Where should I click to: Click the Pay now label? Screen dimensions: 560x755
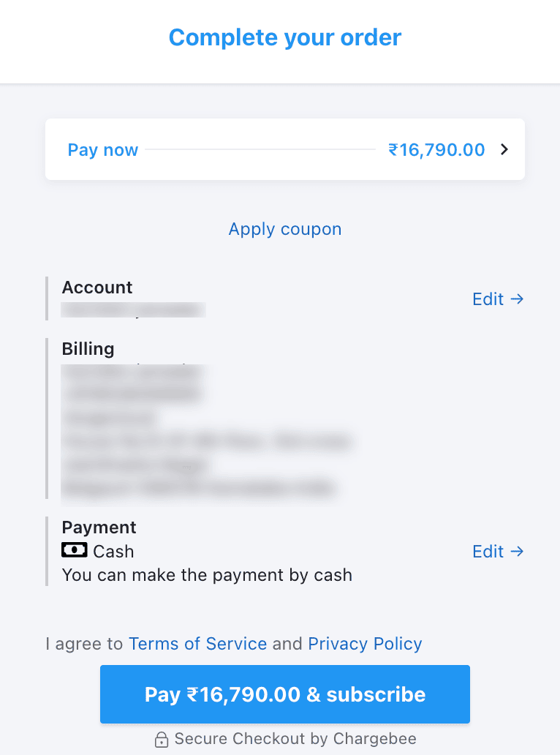[x=102, y=149]
